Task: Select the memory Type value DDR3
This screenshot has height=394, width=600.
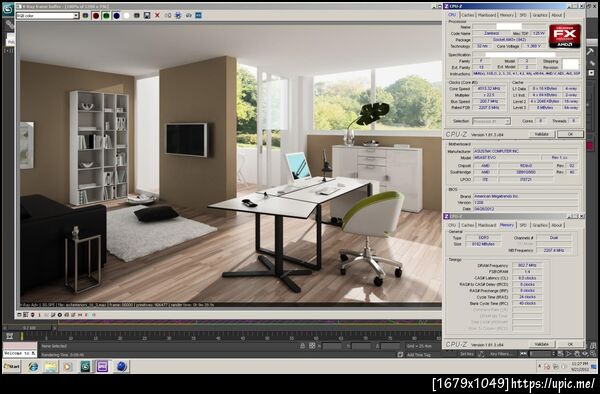Action: click(x=484, y=238)
